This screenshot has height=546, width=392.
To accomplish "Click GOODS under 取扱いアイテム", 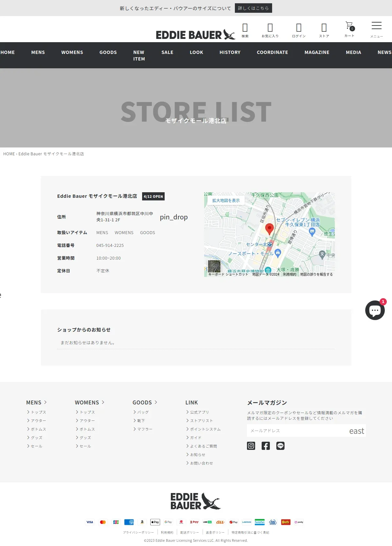I will (x=148, y=233).
